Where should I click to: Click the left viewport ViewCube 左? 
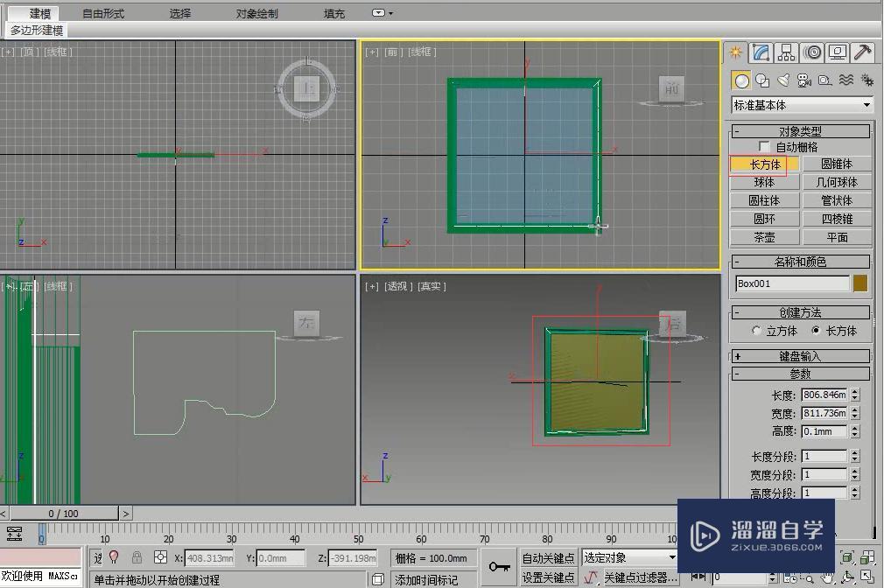pyautogui.click(x=306, y=323)
